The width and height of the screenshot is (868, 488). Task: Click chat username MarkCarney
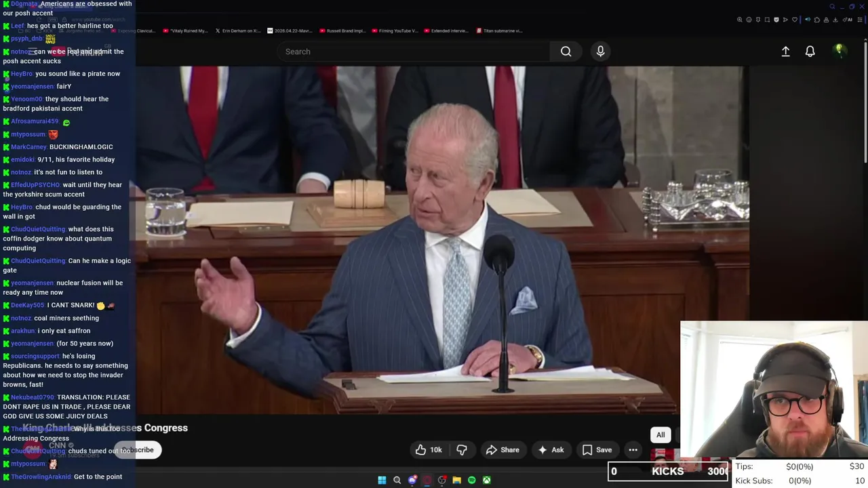point(28,147)
